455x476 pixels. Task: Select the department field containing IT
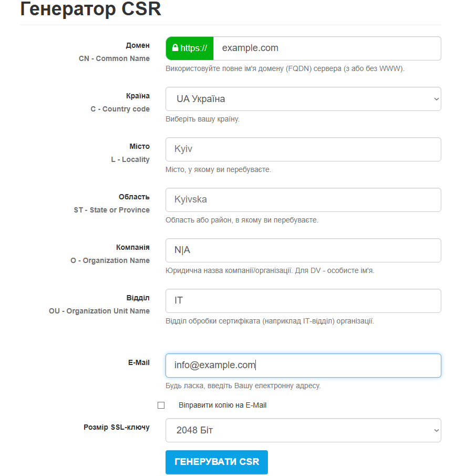(x=303, y=301)
